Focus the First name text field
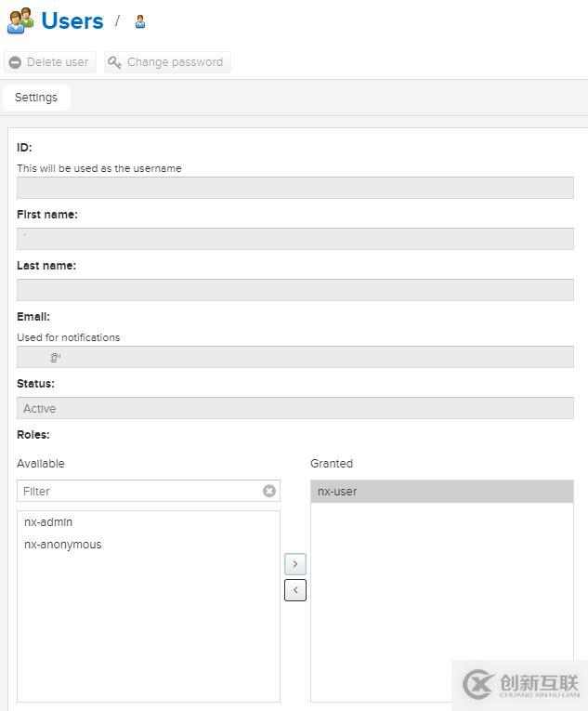The width and height of the screenshot is (588, 711). coord(294,239)
